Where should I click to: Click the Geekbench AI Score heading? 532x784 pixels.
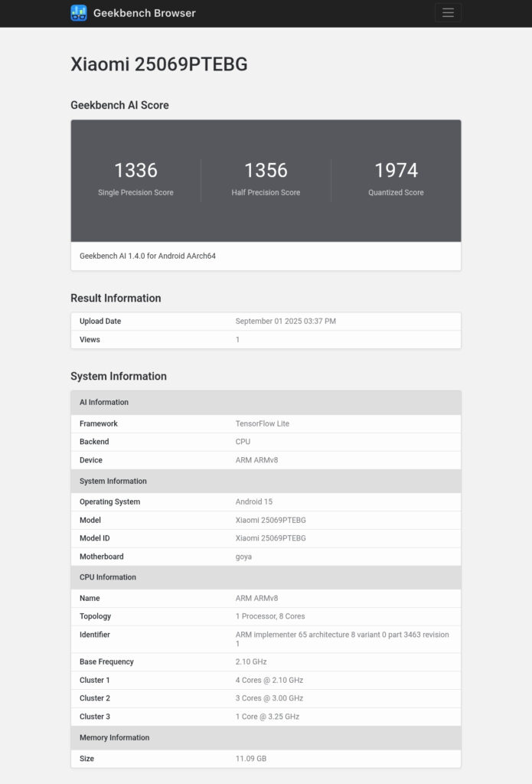pyautogui.click(x=122, y=105)
